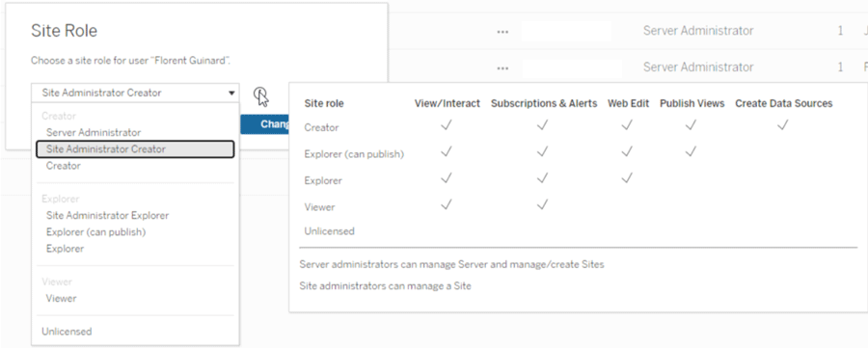Viewport: 868px width, 348px height.
Task: Click Server Administrator in first table row
Action: tap(698, 31)
